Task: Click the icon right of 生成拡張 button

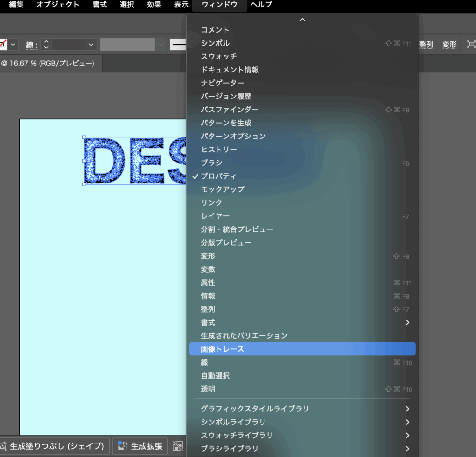Action: pyautogui.click(x=178, y=446)
